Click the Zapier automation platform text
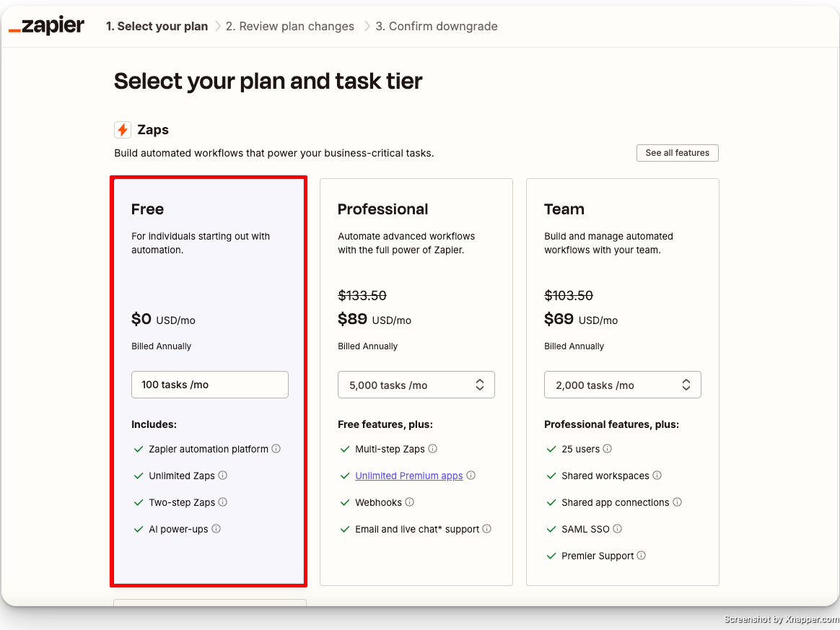The height and width of the screenshot is (630, 840). 209,449
